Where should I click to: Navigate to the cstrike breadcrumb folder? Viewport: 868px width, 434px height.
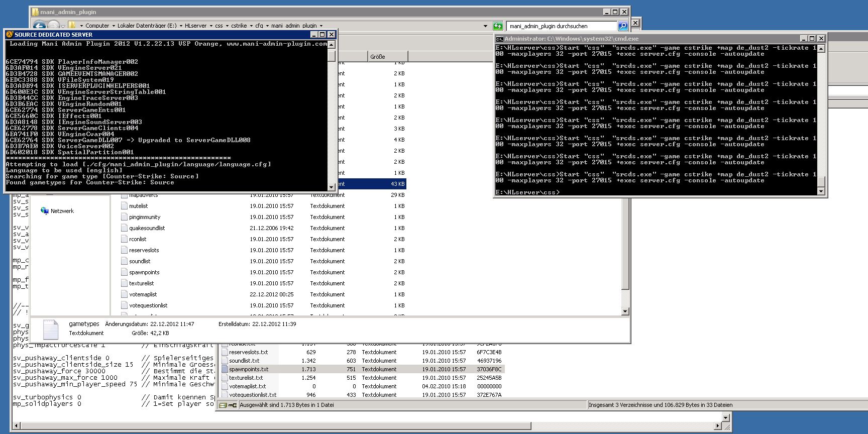[x=239, y=26]
